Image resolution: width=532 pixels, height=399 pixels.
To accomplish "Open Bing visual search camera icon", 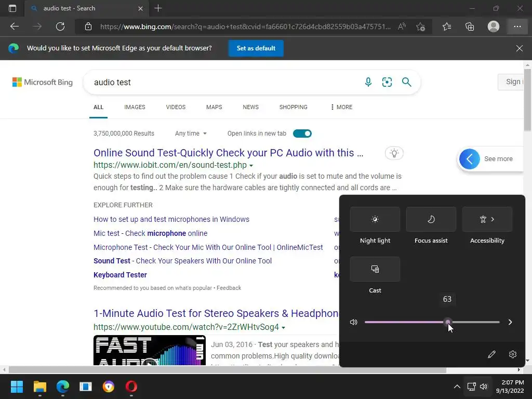I will 387,82.
